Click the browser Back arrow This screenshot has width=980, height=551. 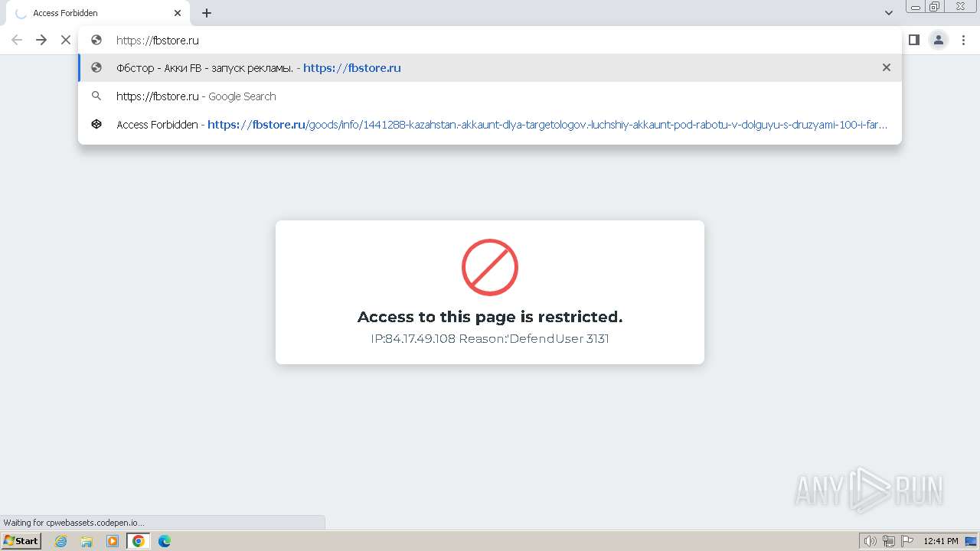point(17,40)
